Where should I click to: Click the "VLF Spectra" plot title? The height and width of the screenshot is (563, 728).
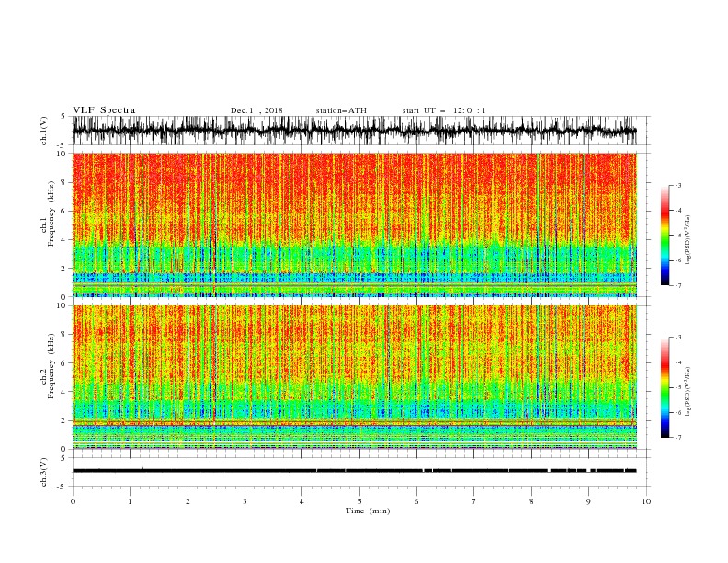coord(104,110)
